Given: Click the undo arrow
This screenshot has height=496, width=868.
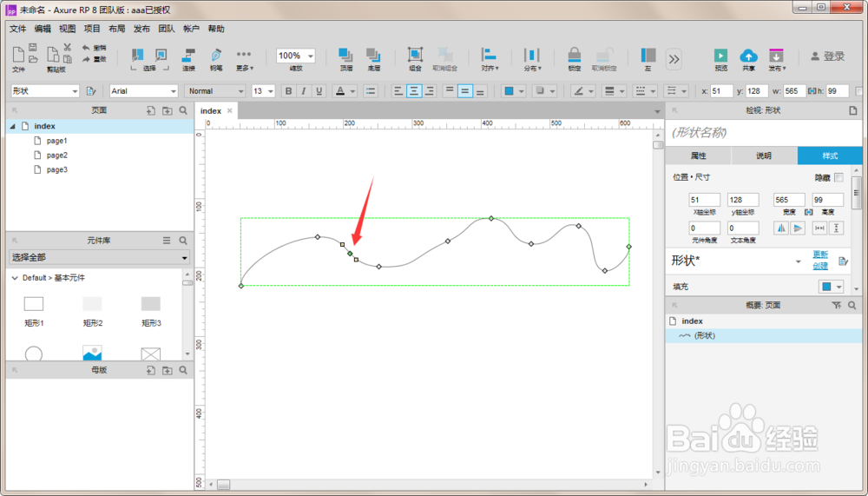Looking at the screenshot, I should (x=86, y=48).
